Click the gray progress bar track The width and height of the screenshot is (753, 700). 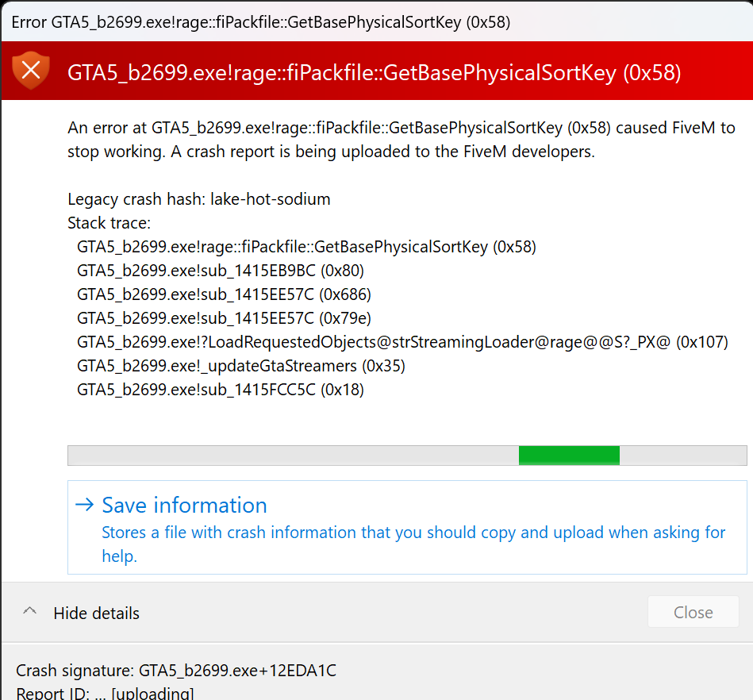(x=292, y=455)
